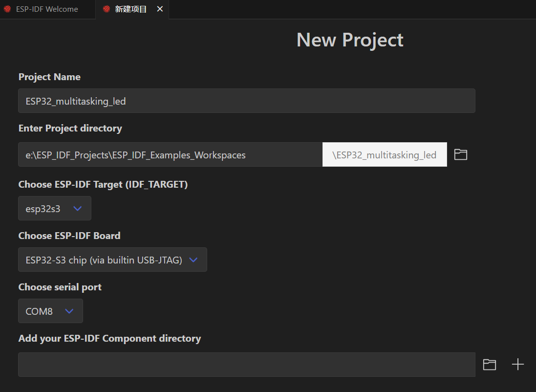Click the project directory path field
Image resolution: width=536 pixels, height=392 pixels.
[x=170, y=154]
